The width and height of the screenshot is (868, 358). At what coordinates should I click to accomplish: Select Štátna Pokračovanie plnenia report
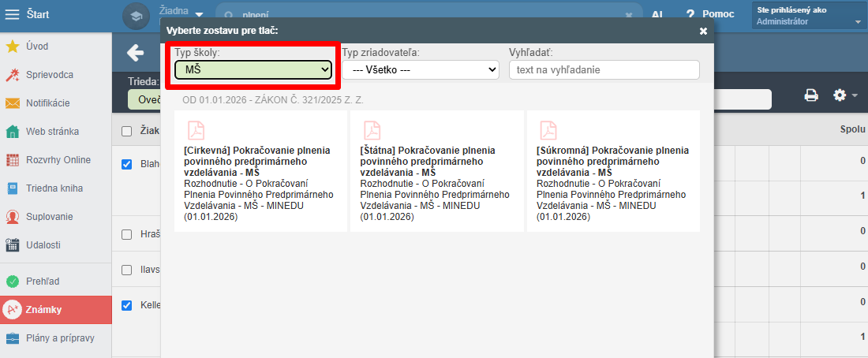pyautogui.click(x=437, y=171)
